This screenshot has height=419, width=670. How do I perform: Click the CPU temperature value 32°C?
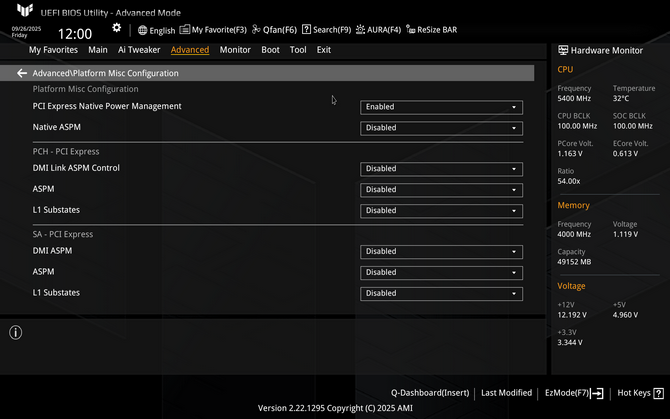click(x=621, y=99)
